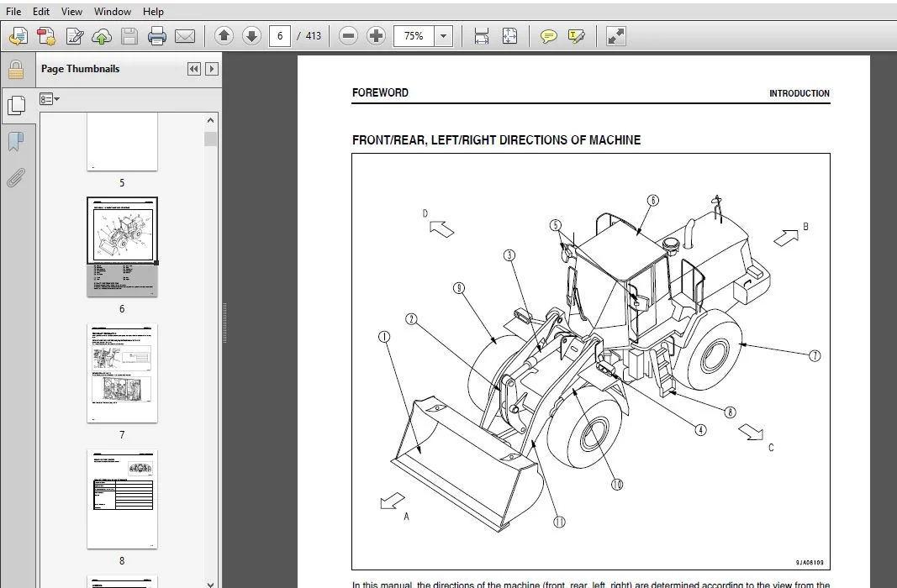Image resolution: width=897 pixels, height=588 pixels.
Task: Click the cloud upload icon
Action: (x=102, y=36)
